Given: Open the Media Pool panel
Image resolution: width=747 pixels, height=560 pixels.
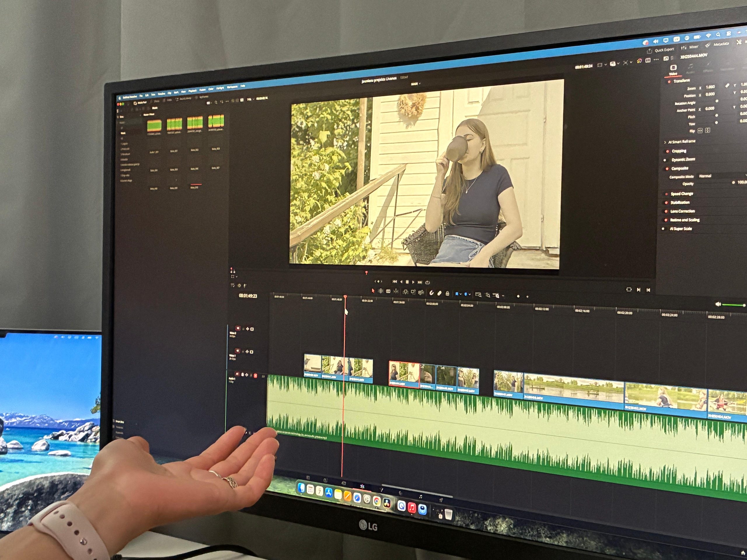Looking at the screenshot, I should point(140,103).
